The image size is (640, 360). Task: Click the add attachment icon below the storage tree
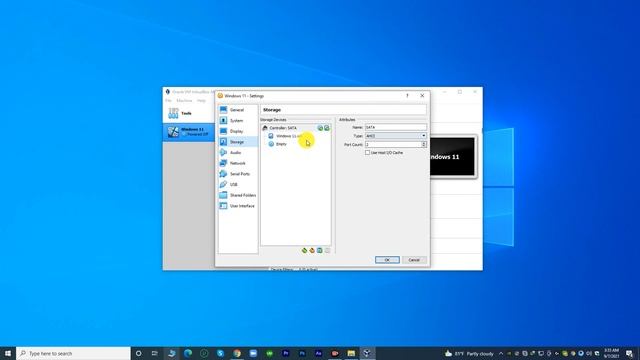pos(320,250)
